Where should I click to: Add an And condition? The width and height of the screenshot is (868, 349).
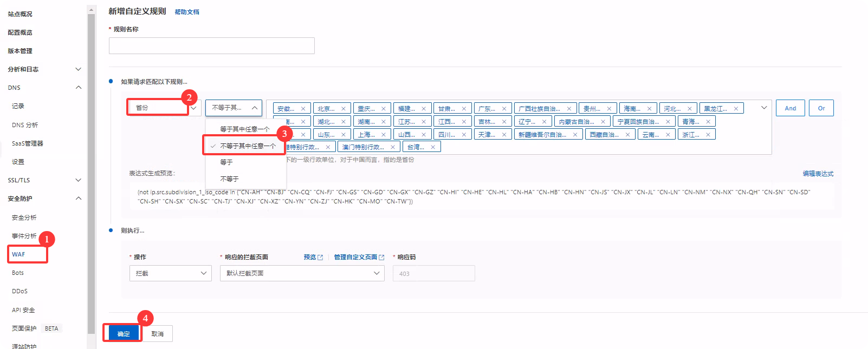click(x=790, y=108)
